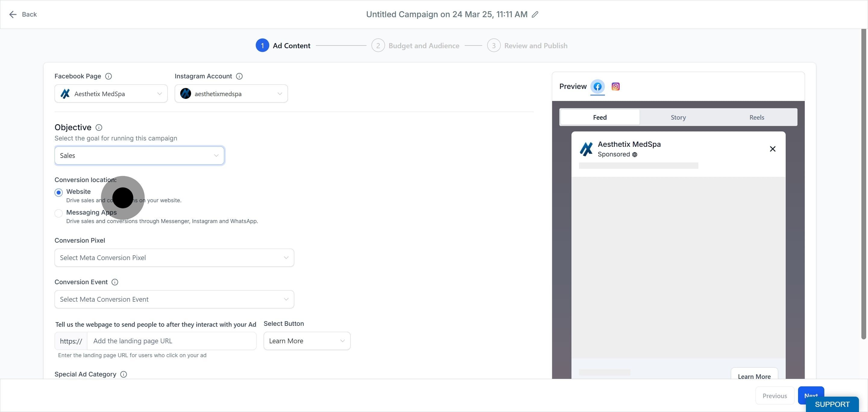Screen dimensions: 868x412
Task: Click the pencil icon to rename campaign
Action: [x=535, y=14]
